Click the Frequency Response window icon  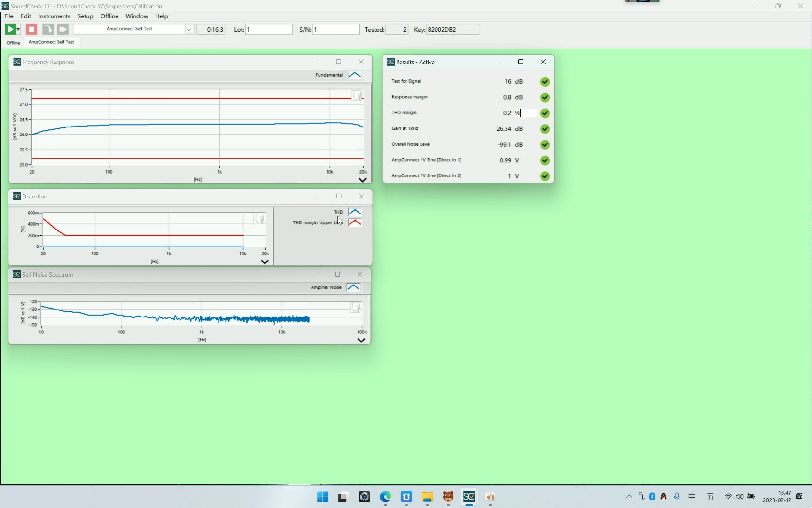(x=17, y=62)
